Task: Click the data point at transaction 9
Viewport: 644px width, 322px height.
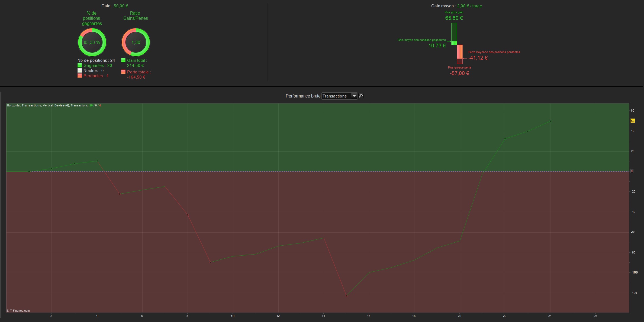Action: [x=210, y=262]
